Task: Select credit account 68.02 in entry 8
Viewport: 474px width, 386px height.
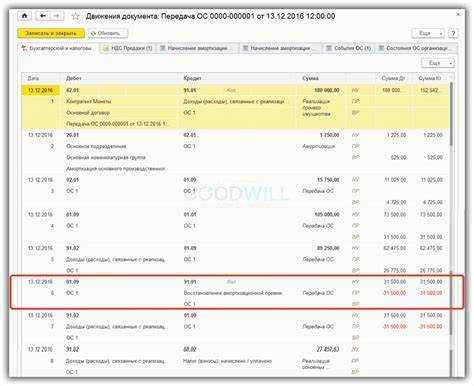Action: pos(190,350)
